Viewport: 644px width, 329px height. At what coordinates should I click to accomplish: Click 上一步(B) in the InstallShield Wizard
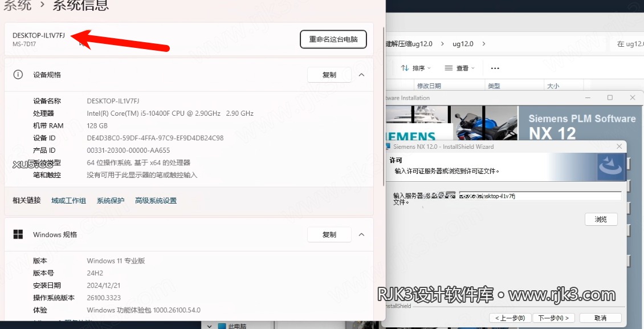[x=510, y=318]
